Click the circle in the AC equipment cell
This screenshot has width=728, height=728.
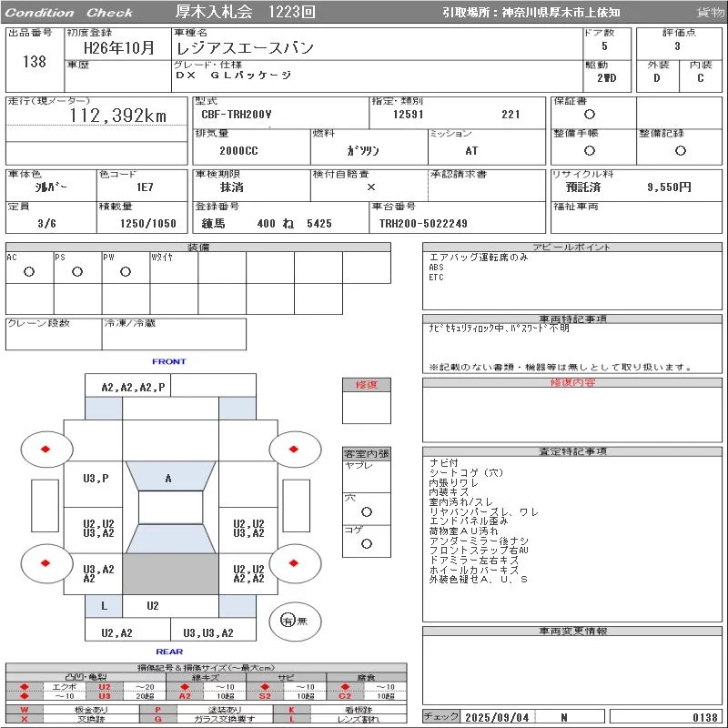(29, 271)
